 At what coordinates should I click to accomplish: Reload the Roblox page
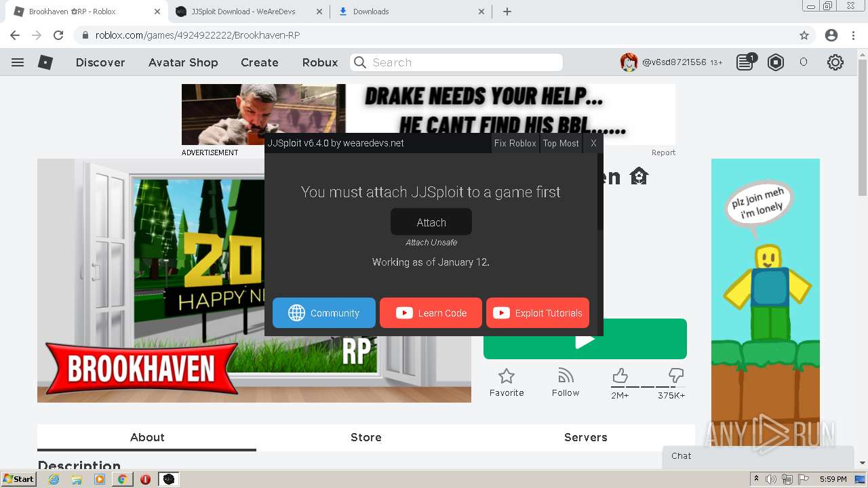point(58,35)
